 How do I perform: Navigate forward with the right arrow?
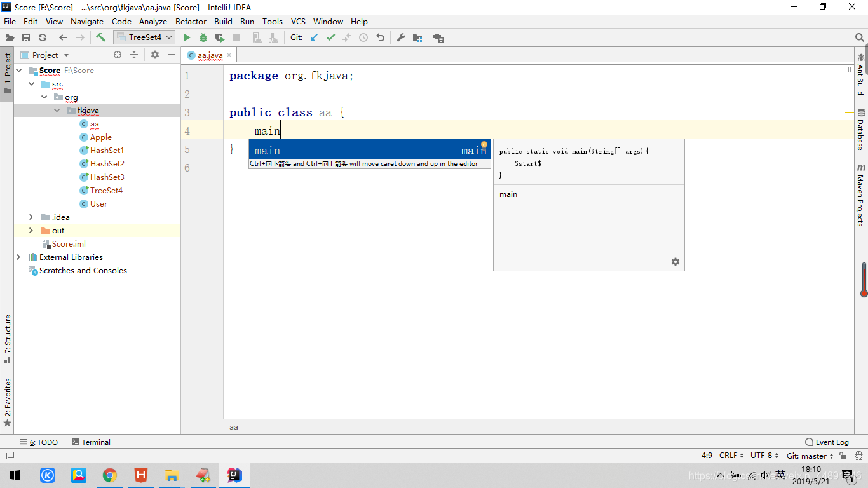[x=80, y=37]
